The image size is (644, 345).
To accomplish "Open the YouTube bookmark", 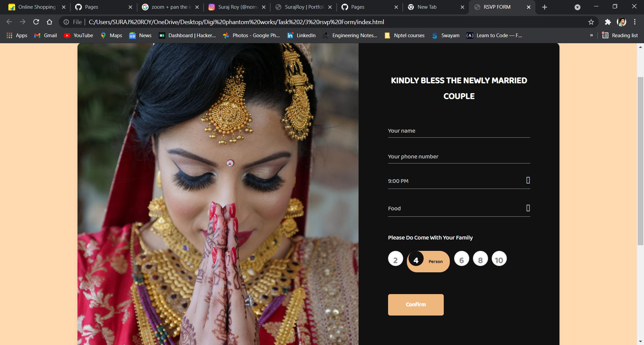I will [78, 36].
